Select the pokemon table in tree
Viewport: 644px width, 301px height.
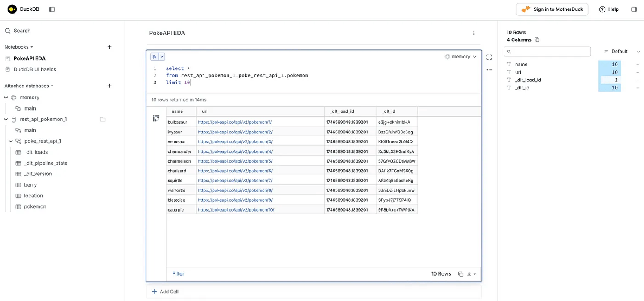(35, 206)
